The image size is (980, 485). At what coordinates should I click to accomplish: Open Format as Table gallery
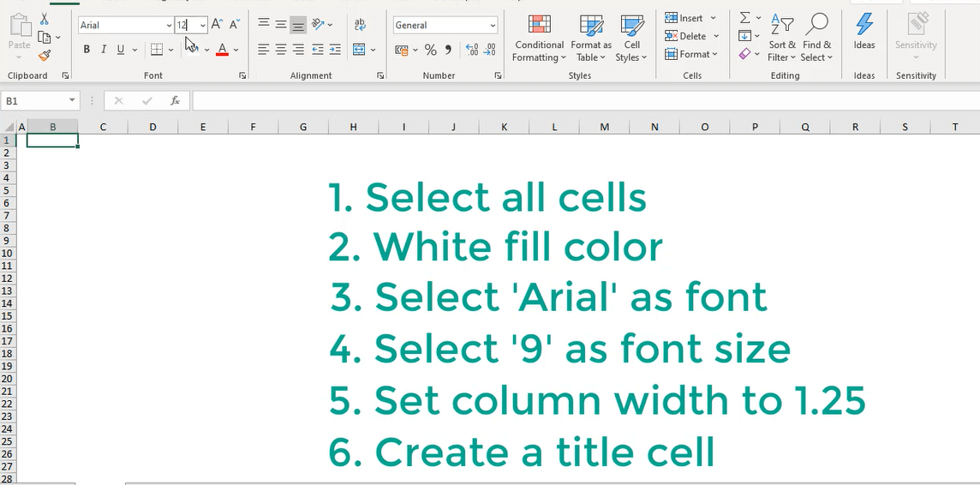click(x=590, y=38)
